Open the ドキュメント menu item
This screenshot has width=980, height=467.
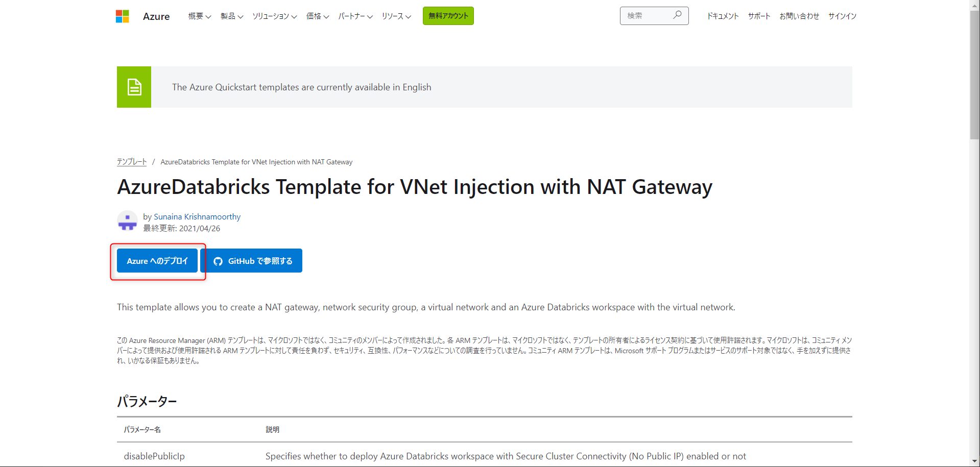(x=723, y=16)
